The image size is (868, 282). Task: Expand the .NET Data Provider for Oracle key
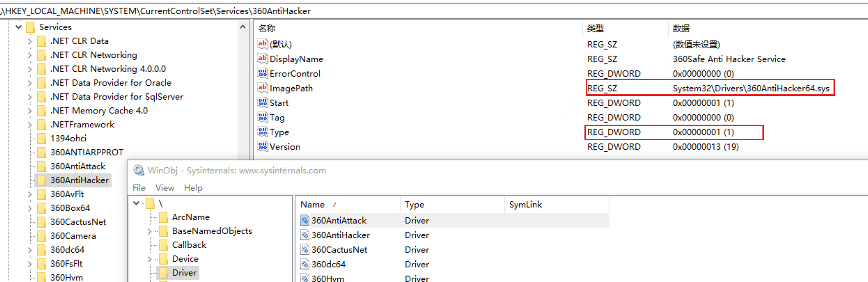pyautogui.click(x=30, y=83)
